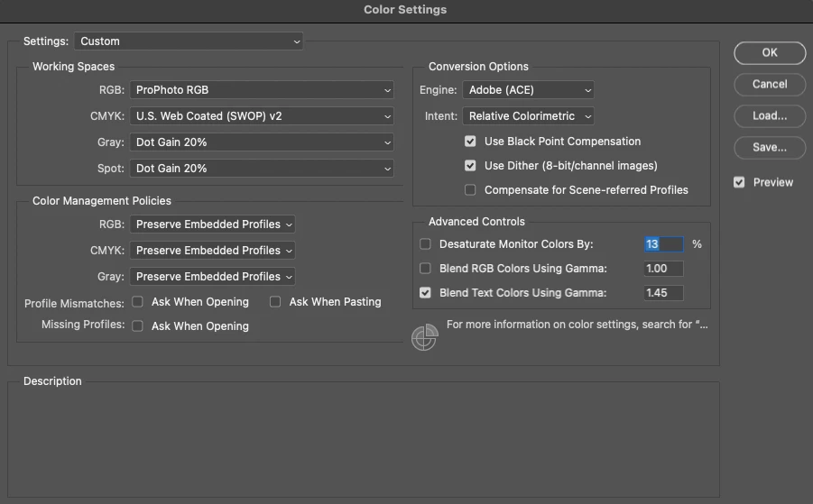Screen dimensions: 813x504
Task: Toggle Use Dither for 8-bit images
Action: click(470, 166)
